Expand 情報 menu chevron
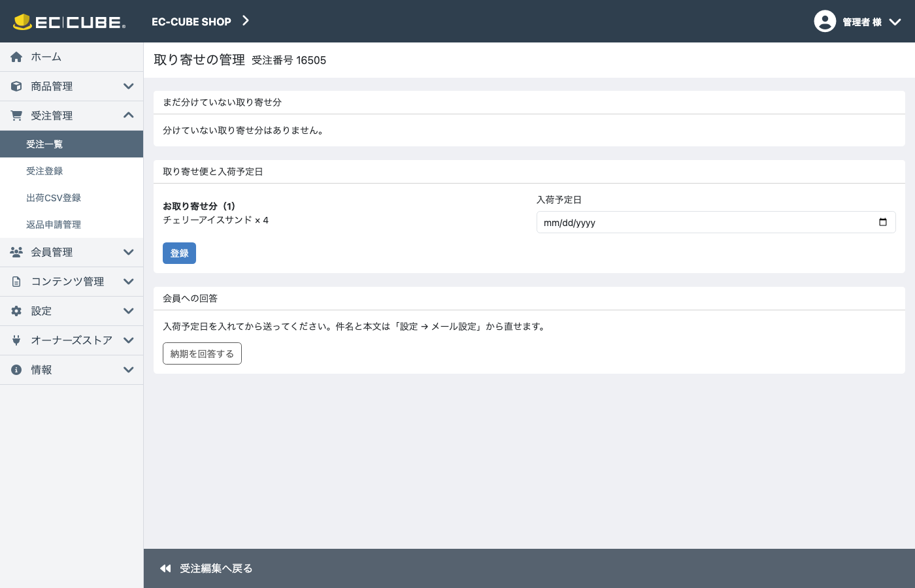The height and width of the screenshot is (588, 915). 129,370
